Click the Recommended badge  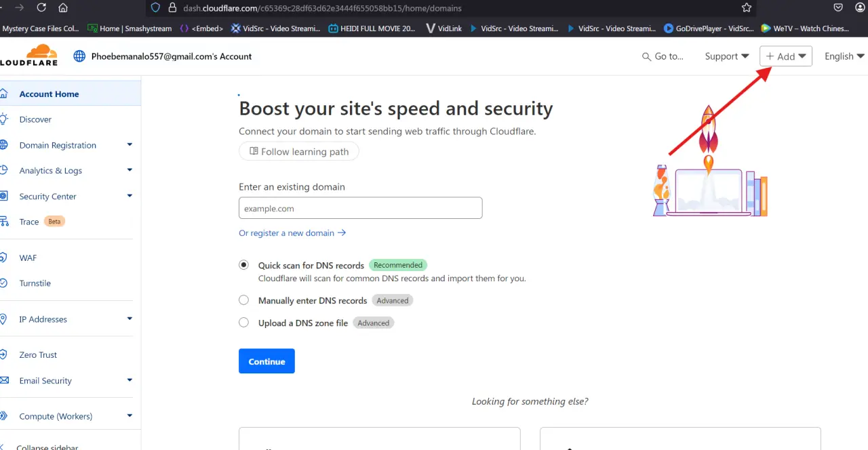pyautogui.click(x=398, y=265)
